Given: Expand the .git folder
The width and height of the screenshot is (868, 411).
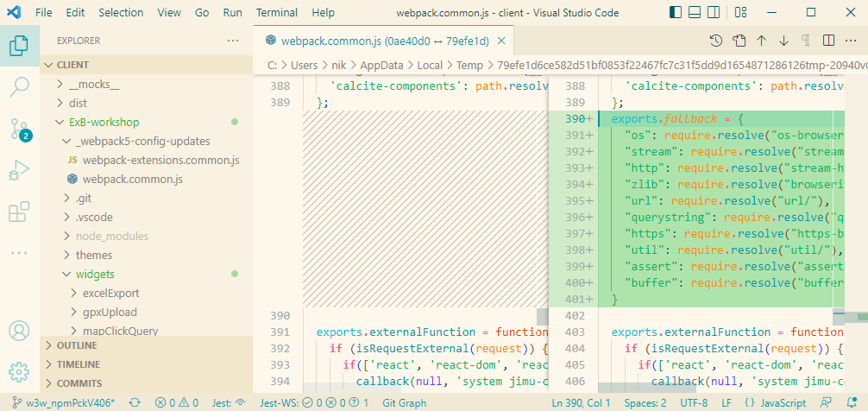Looking at the screenshot, I should point(147,198).
